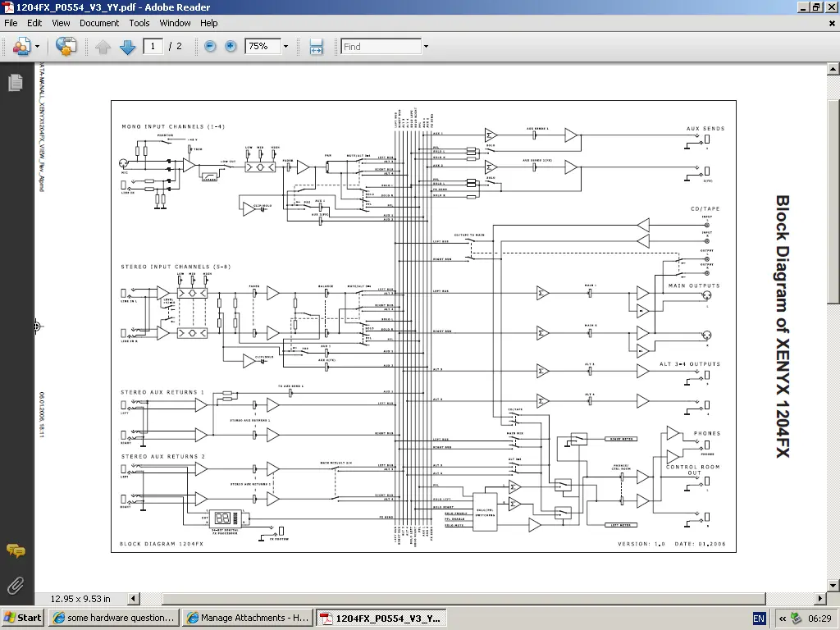840x630 pixels.
Task: Open the File menu
Action: 11,23
